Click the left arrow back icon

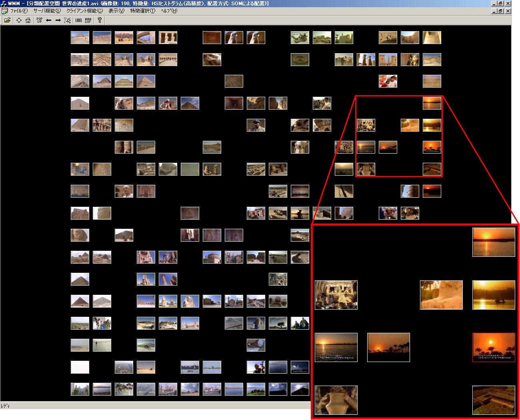tap(49, 20)
